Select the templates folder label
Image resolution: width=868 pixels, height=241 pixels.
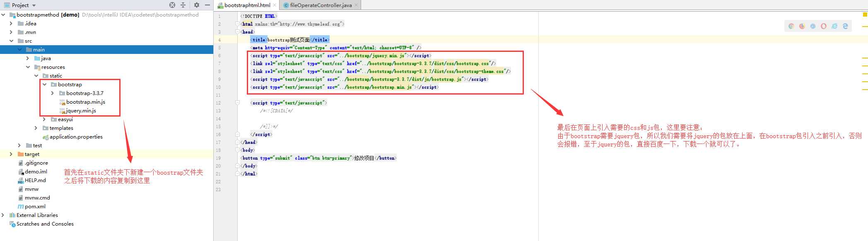(x=61, y=128)
